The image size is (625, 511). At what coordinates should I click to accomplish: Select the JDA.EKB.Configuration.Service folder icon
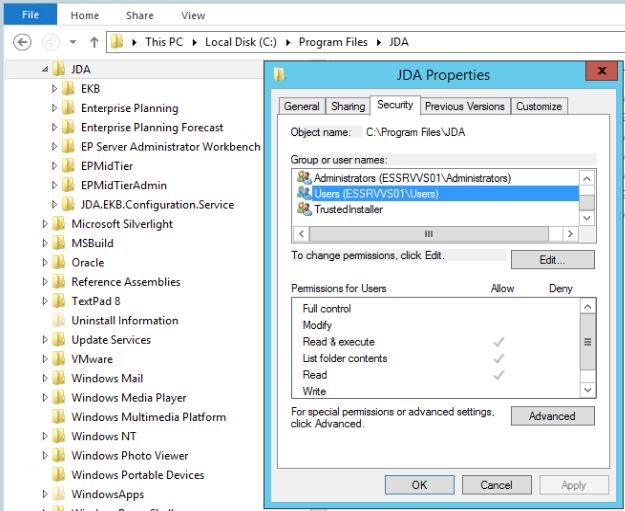68,204
